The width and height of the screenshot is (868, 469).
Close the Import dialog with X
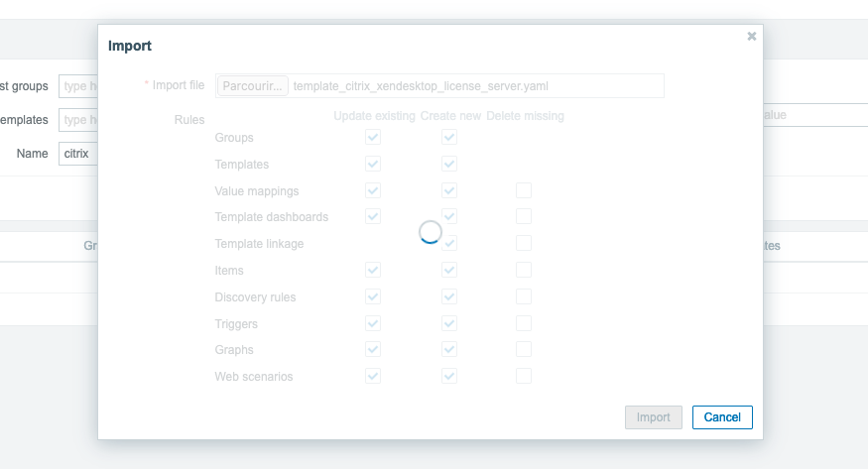pos(752,36)
